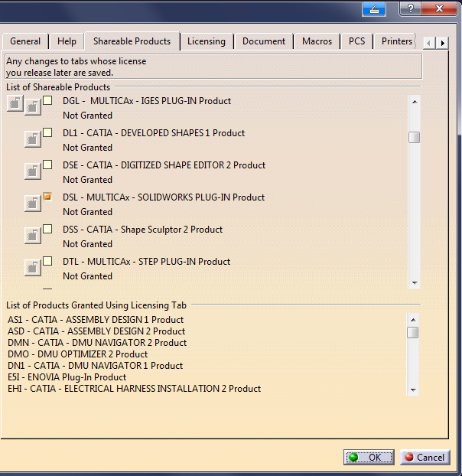Switch to the Help tab

(x=67, y=41)
